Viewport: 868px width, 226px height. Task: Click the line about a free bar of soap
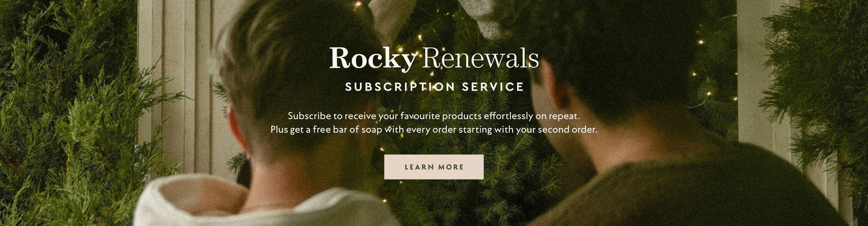tap(434, 130)
